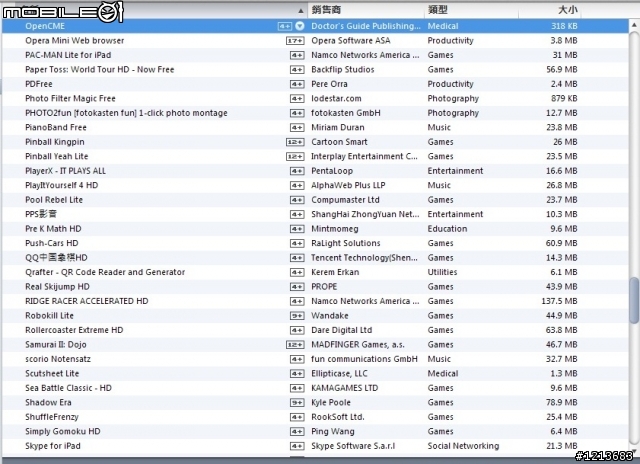Click vendor fotokasten GmbH
The width and height of the screenshot is (640, 464).
346,113
